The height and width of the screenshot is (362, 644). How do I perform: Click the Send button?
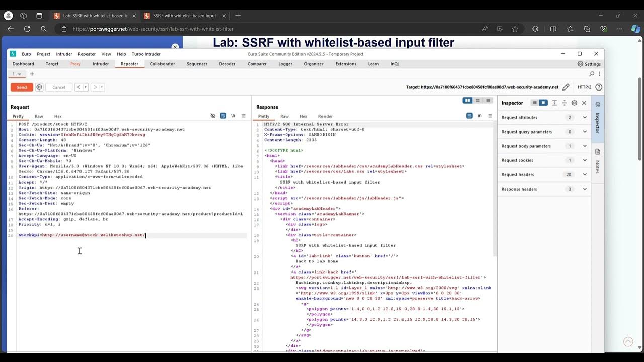[x=22, y=87]
